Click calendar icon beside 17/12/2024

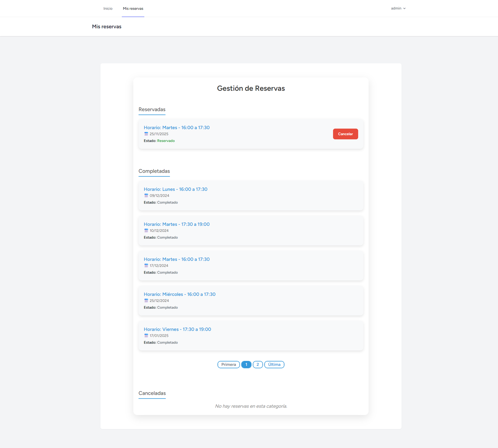click(x=146, y=266)
